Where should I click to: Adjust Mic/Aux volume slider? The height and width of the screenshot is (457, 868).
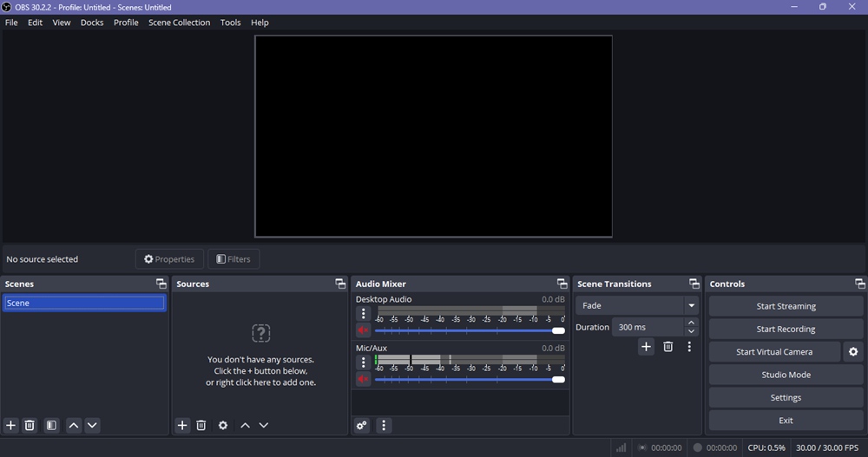tap(470, 380)
